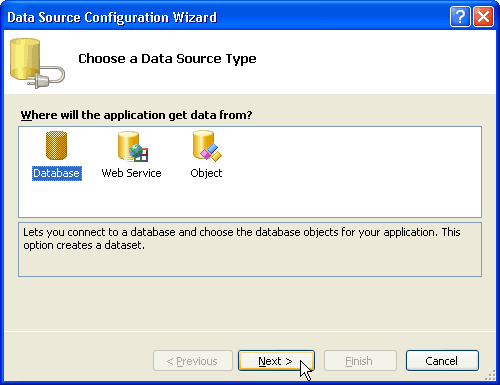The image size is (500, 385).
Task: Choose the Web Service text label
Action: (x=131, y=173)
